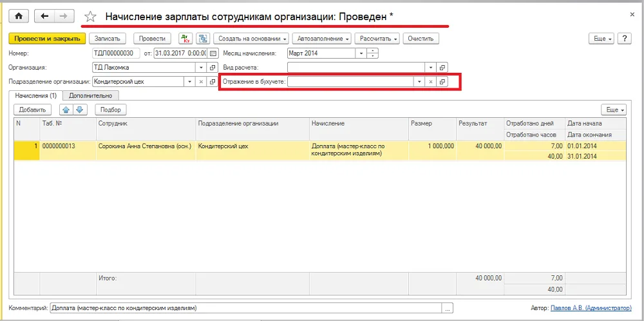
Task: Click the Таб. № column header
Action: point(68,129)
